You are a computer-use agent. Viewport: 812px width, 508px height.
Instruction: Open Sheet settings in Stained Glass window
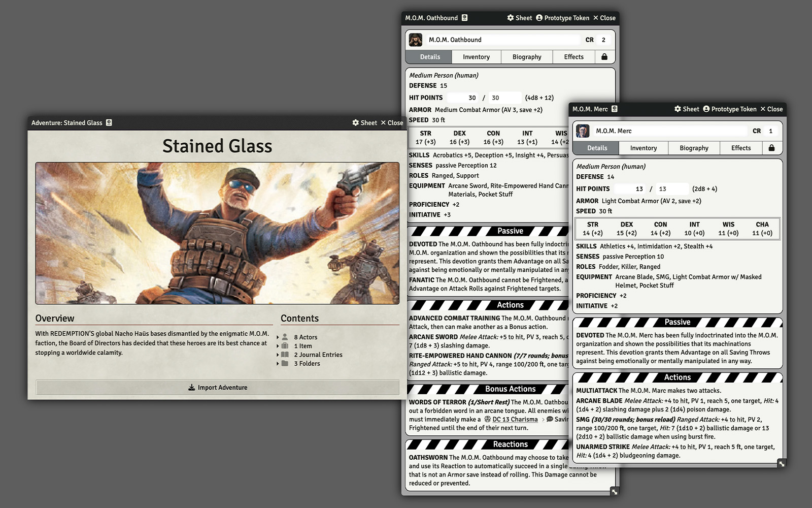(x=364, y=123)
